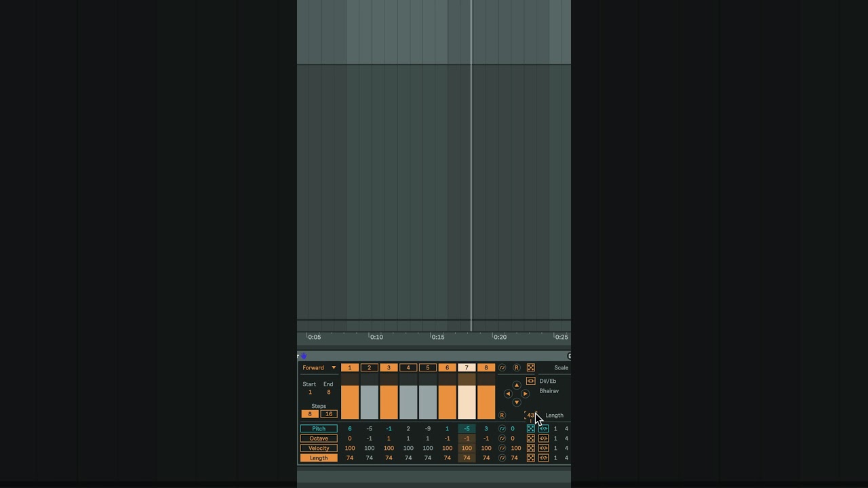
Task: Click the Length row dice icon
Action: tap(531, 458)
